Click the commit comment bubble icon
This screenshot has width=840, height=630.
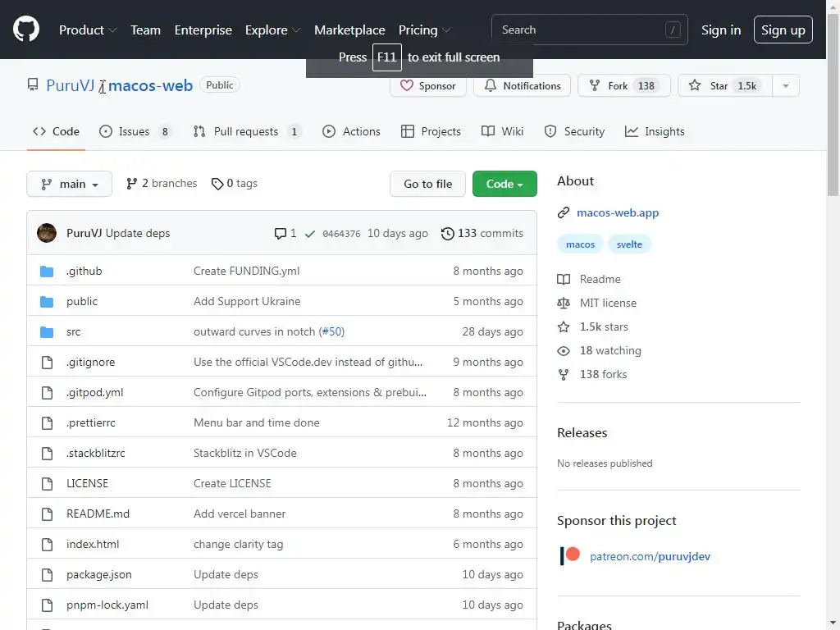coord(280,234)
